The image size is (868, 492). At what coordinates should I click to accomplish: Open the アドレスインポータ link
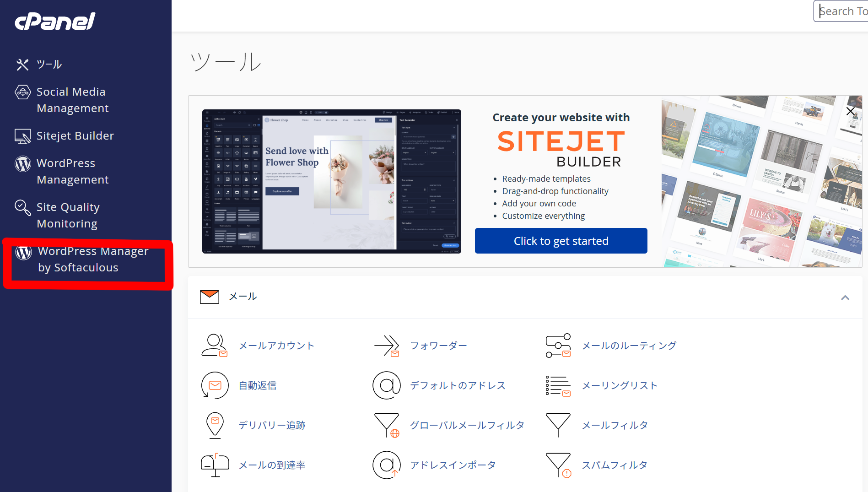(x=453, y=465)
